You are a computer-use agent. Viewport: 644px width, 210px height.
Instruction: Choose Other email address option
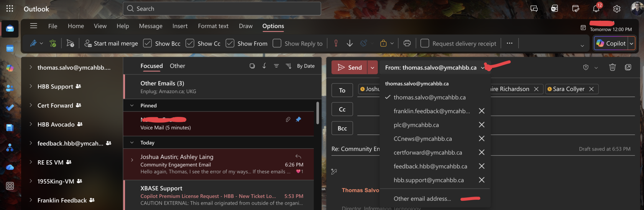(x=422, y=199)
